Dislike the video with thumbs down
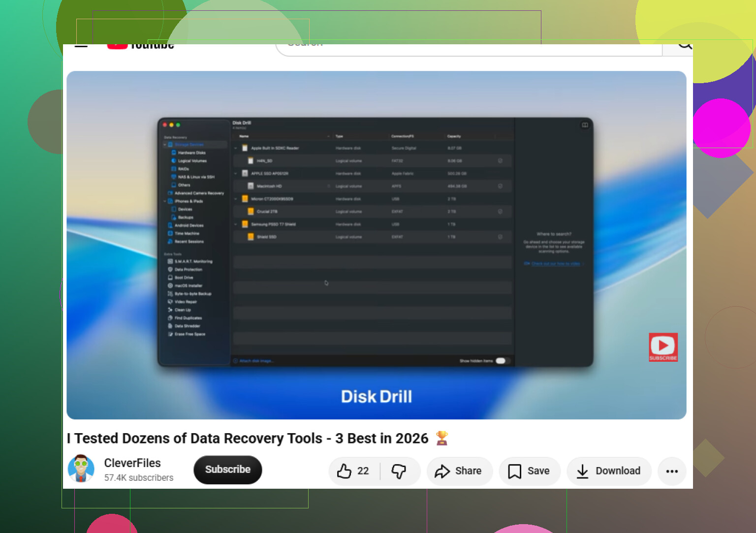The height and width of the screenshot is (533, 756). pos(399,471)
